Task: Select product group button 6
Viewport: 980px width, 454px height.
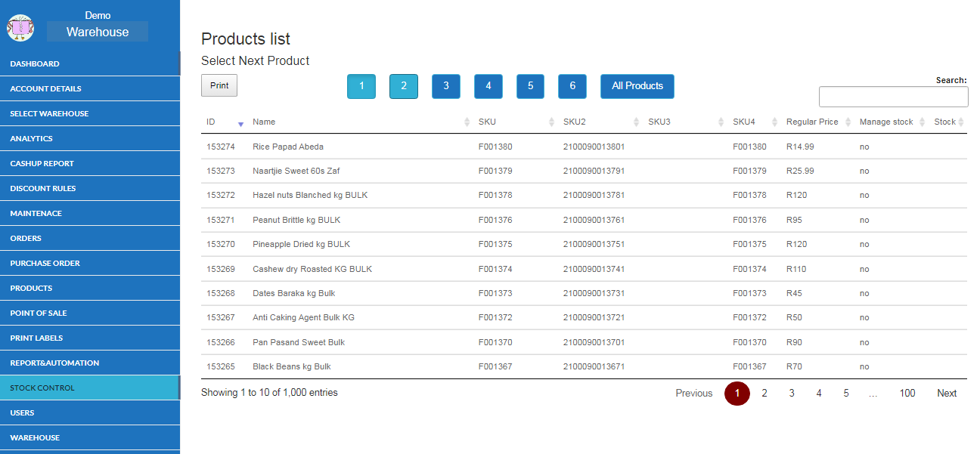Action: pos(572,86)
